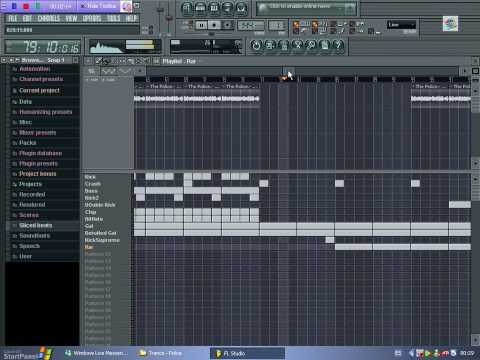
Task: Open the VIEW menu
Action: click(x=71, y=18)
